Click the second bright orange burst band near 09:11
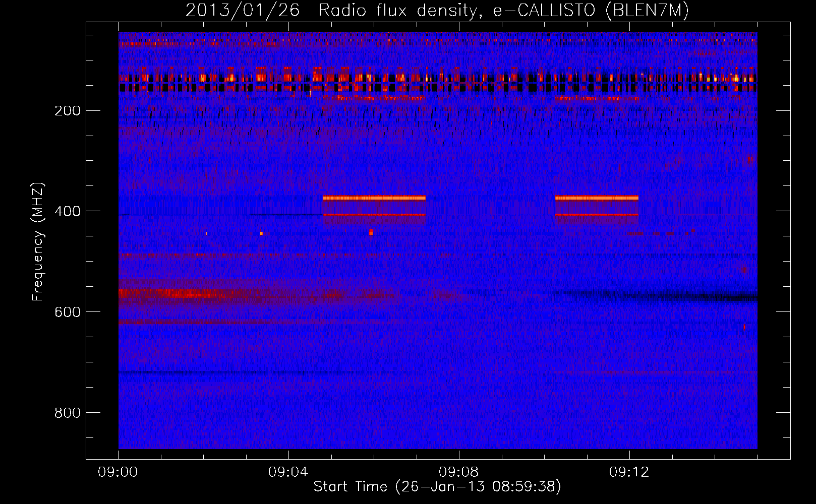The image size is (816, 504). (597, 198)
